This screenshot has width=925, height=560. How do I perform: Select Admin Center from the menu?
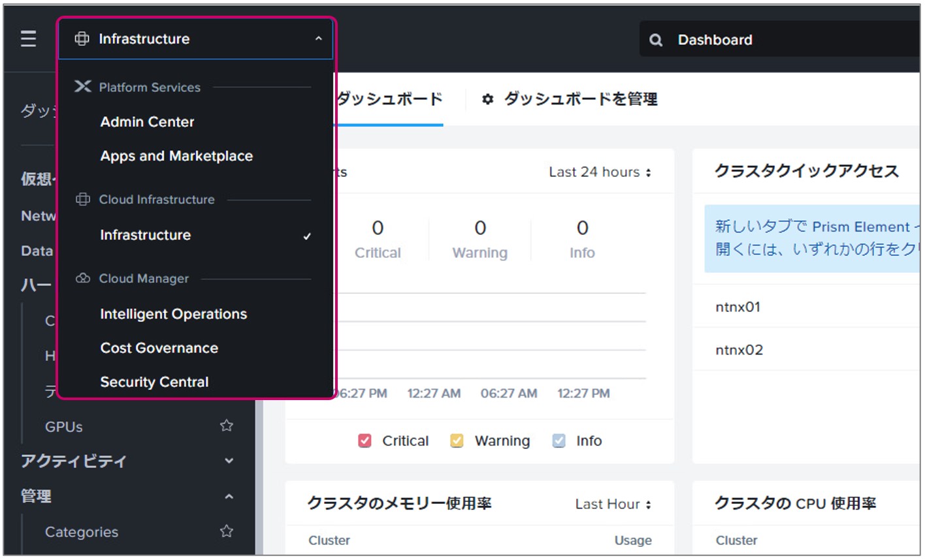[x=147, y=122]
